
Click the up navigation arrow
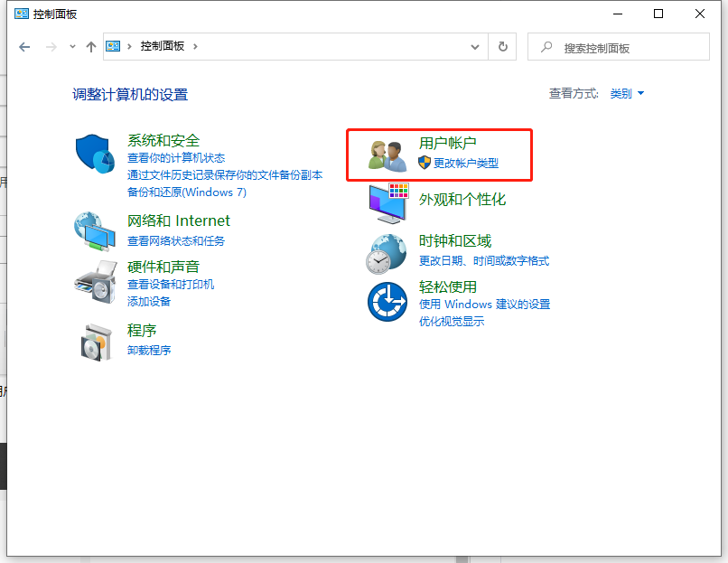click(90, 46)
